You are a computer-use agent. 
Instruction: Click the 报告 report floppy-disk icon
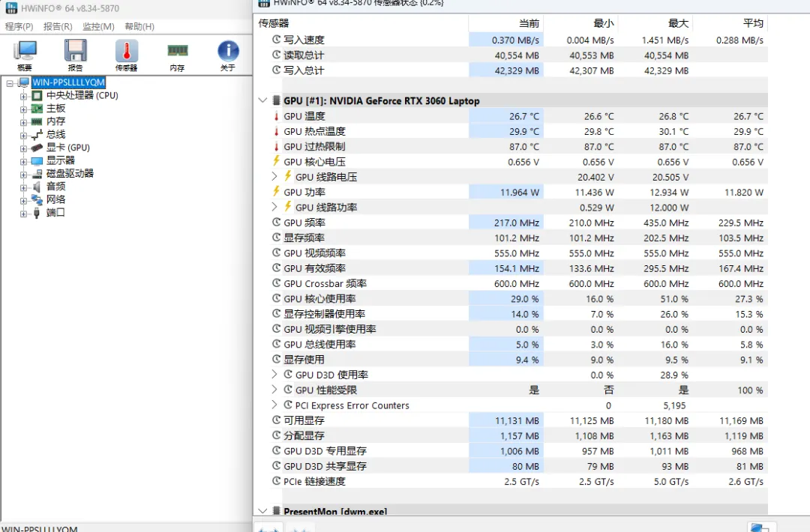[76, 55]
